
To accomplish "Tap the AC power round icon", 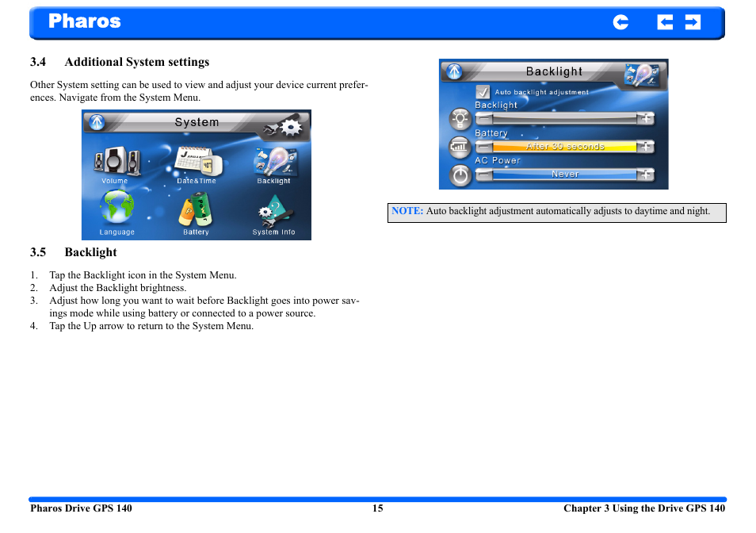I will pyautogui.click(x=460, y=175).
